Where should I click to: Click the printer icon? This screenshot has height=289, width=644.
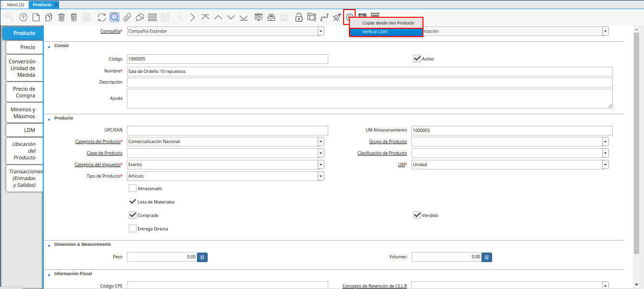point(284,17)
